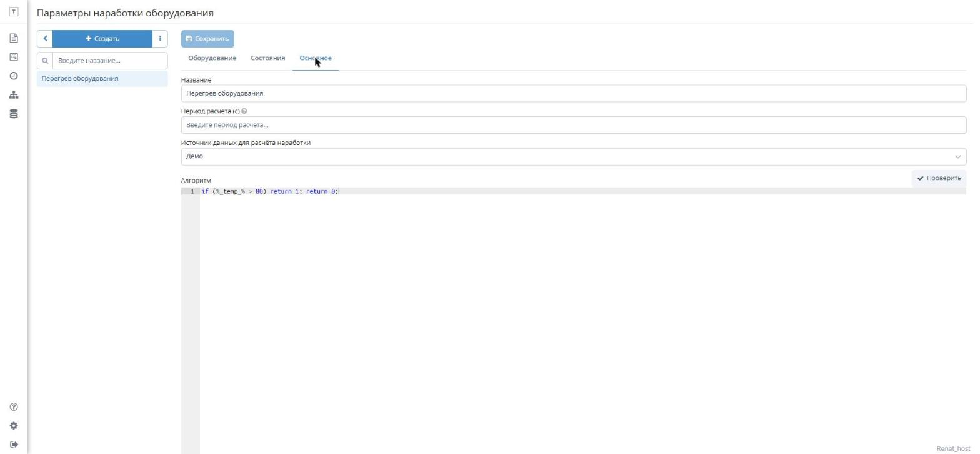Click the Создать button

tap(102, 39)
